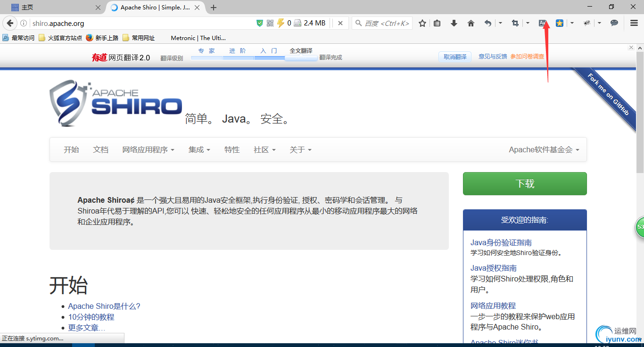Screen dimensions: 644x347
Task: Click the memory usage drive icon
Action: 297,23
